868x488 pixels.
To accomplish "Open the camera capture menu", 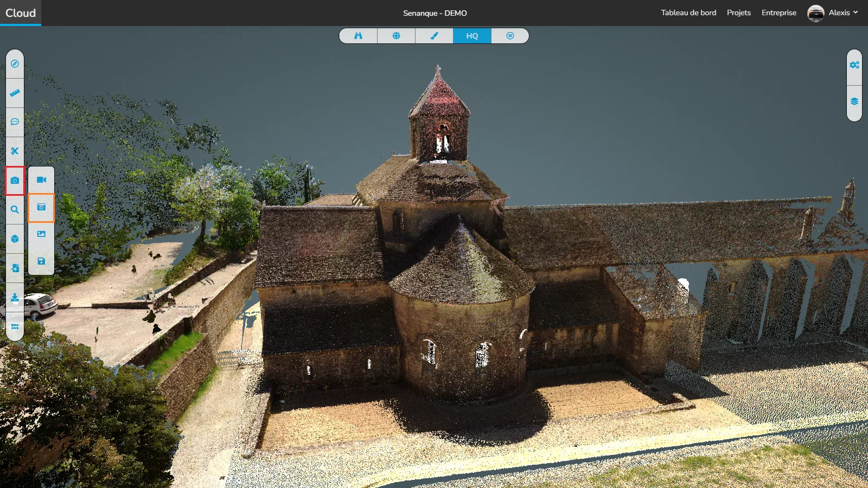I will click(x=15, y=181).
